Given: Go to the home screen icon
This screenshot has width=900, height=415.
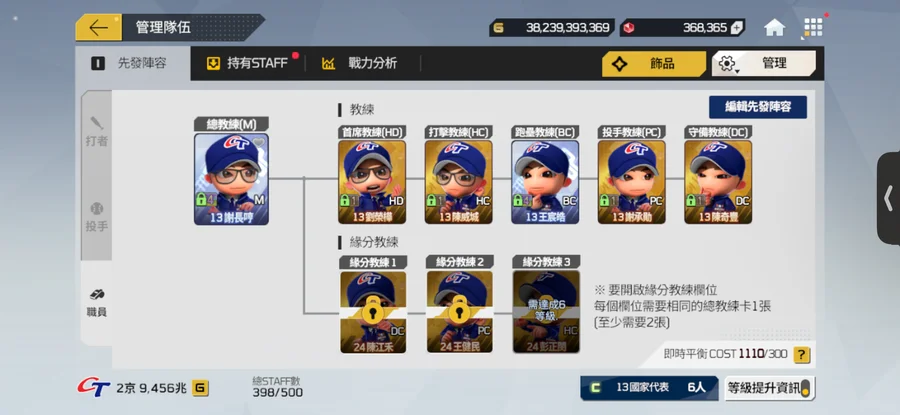Looking at the screenshot, I should click(x=774, y=28).
